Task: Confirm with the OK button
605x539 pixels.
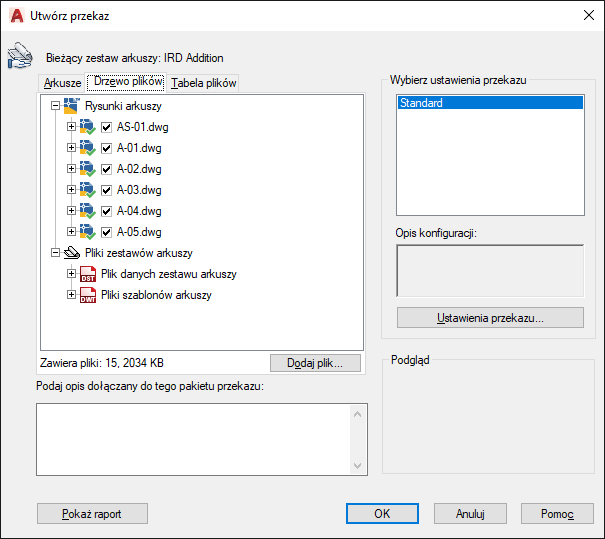Action: tap(382, 514)
